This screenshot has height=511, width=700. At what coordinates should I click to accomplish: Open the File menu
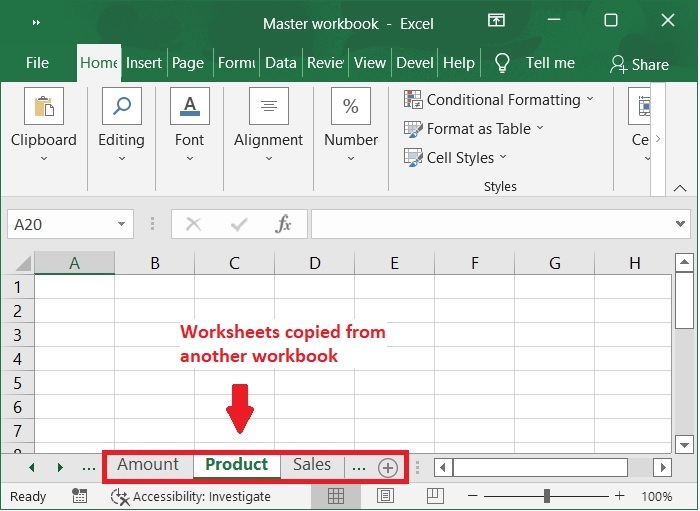pos(37,63)
